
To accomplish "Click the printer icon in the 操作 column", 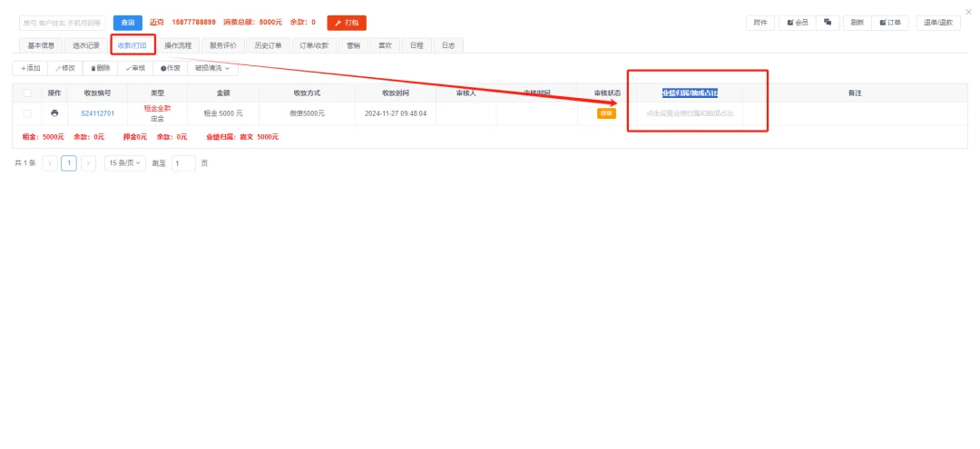I will 54,113.
